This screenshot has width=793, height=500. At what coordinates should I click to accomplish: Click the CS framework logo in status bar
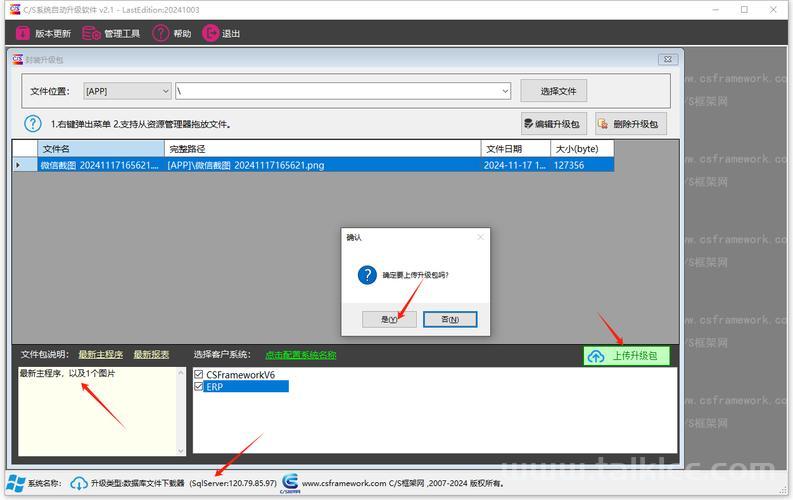point(290,483)
